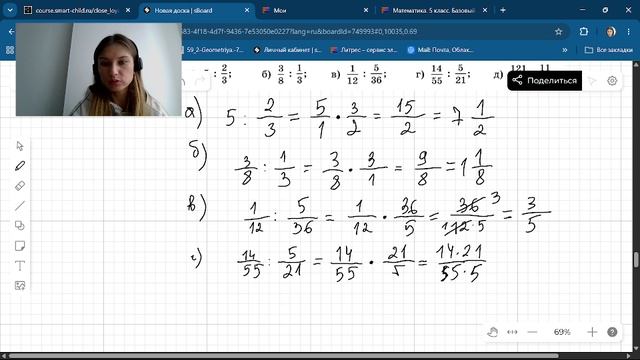
Task: Open the Все закладки folder
Action: [x=609, y=50]
